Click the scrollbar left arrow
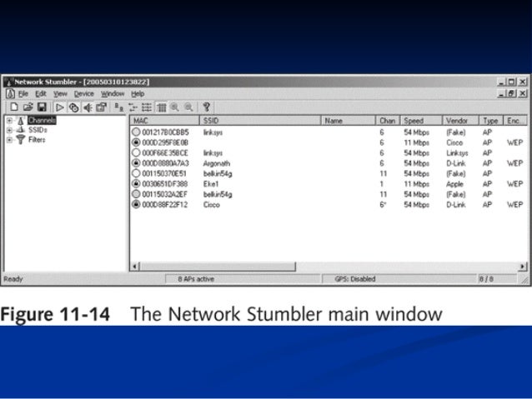Viewport: 532px width, 399px height. tap(135, 267)
